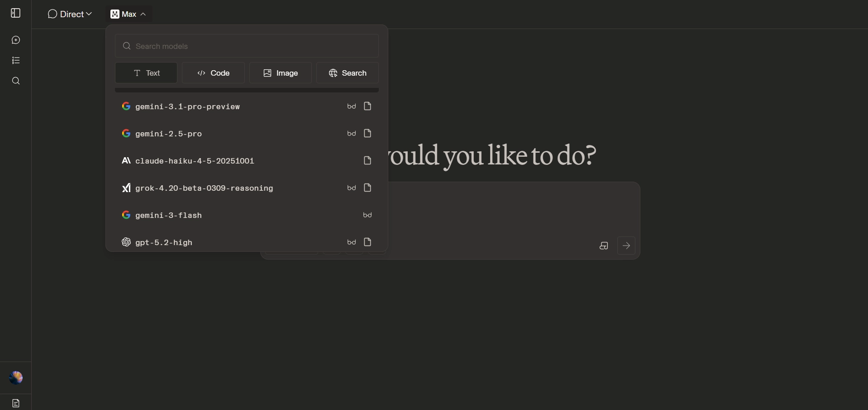Click the file icon for grok-4.20-beta-0309-reasoning

click(x=367, y=188)
